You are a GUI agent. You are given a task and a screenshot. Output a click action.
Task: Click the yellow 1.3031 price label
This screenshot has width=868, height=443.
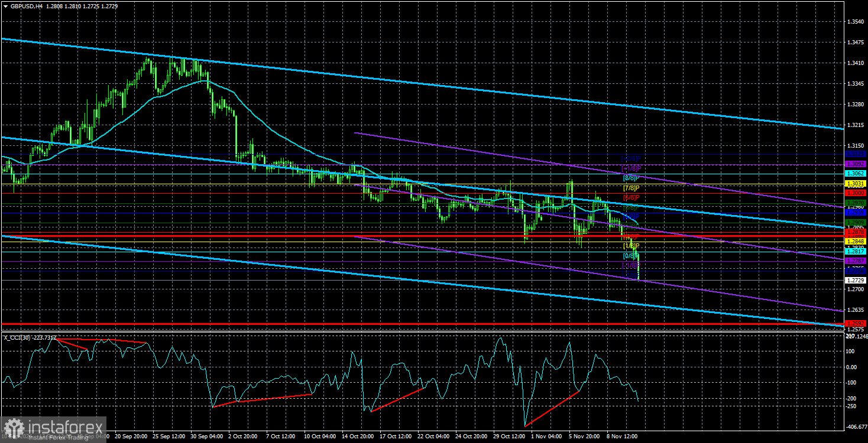pos(856,184)
